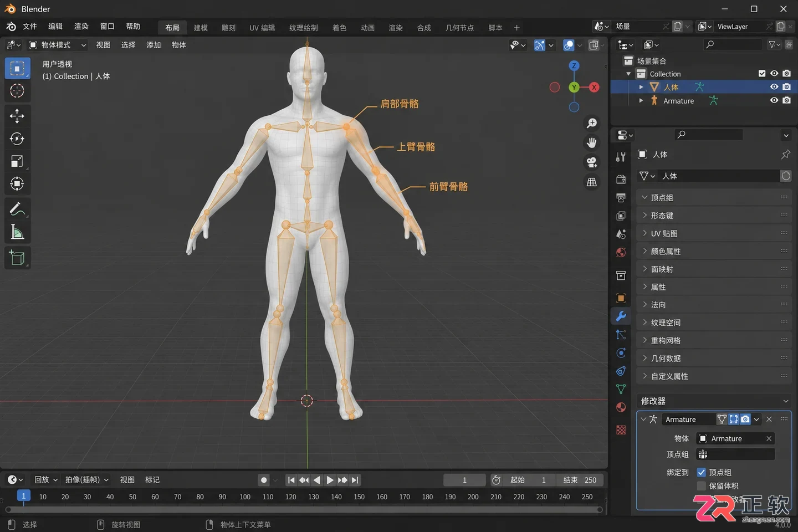This screenshot has height=532, width=798.
Task: Uncheck the Collection exclude checkbox
Action: click(x=762, y=74)
